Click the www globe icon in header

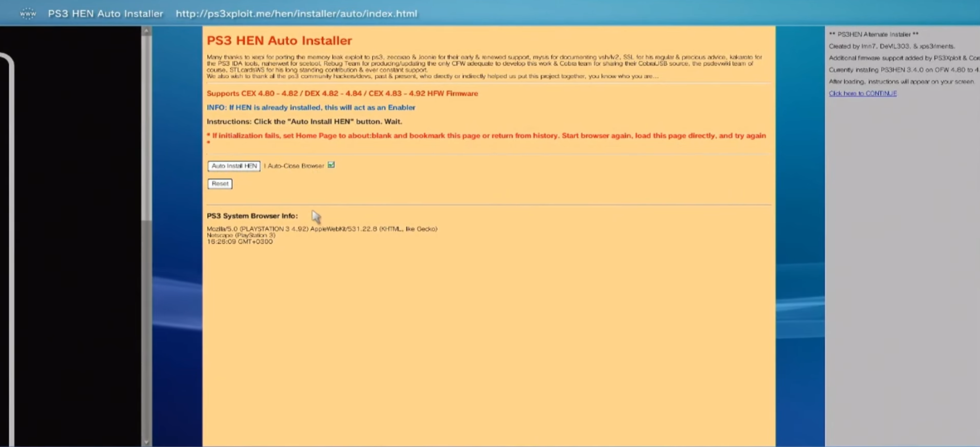(x=28, y=14)
